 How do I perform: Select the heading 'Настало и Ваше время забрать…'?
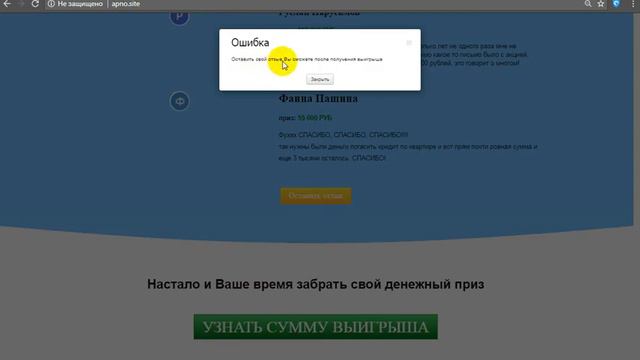[316, 284]
